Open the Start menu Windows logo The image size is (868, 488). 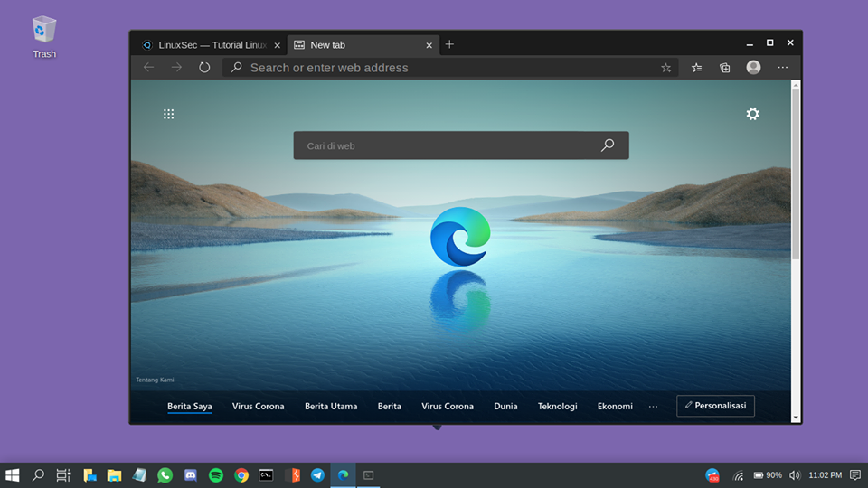pos(12,475)
